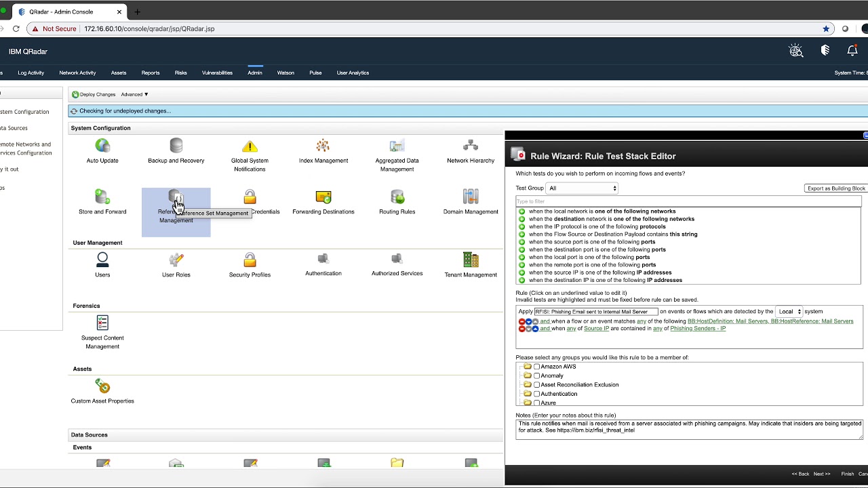Reload the browser page

coord(16,29)
